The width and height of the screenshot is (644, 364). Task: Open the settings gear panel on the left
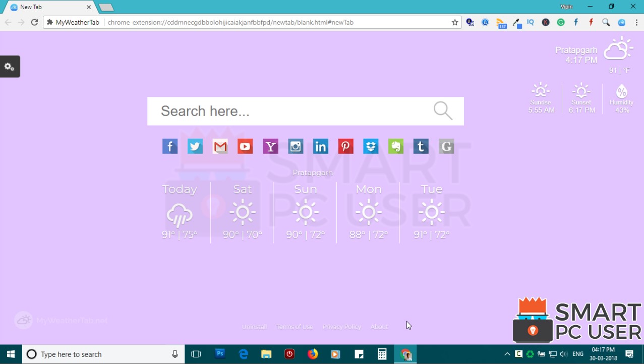coord(9,66)
